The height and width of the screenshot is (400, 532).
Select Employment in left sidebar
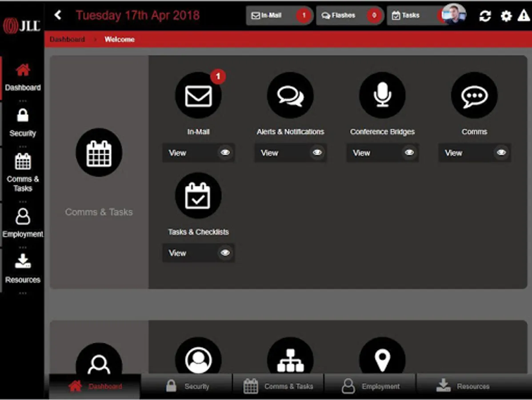coord(22,224)
